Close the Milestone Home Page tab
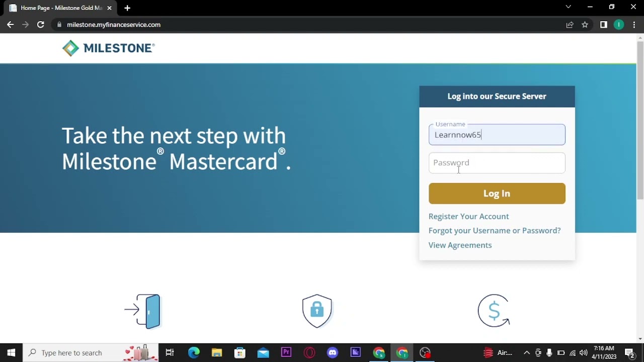The height and width of the screenshot is (362, 644). [109, 8]
